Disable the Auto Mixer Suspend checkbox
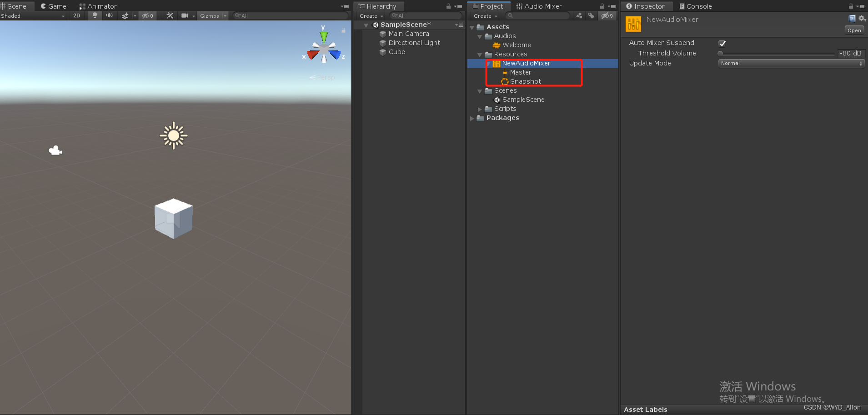868x415 pixels. pos(723,43)
